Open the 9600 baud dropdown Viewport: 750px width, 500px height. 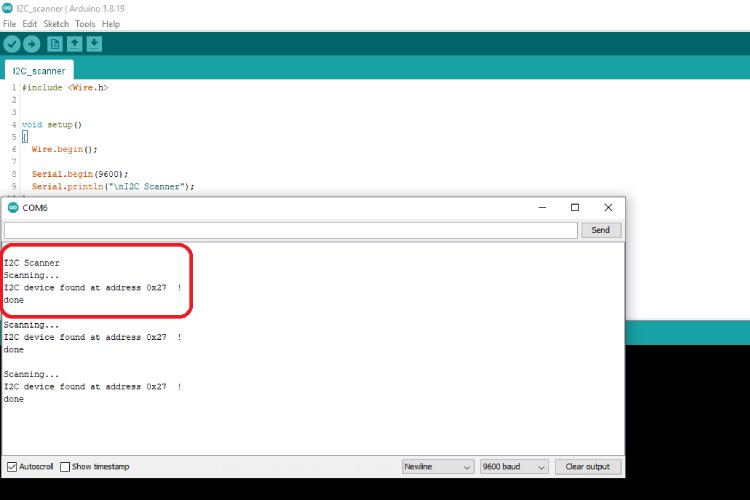[x=514, y=467]
